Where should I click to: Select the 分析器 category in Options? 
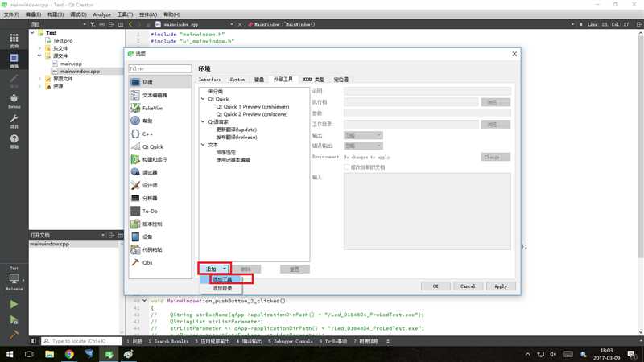click(x=159, y=198)
